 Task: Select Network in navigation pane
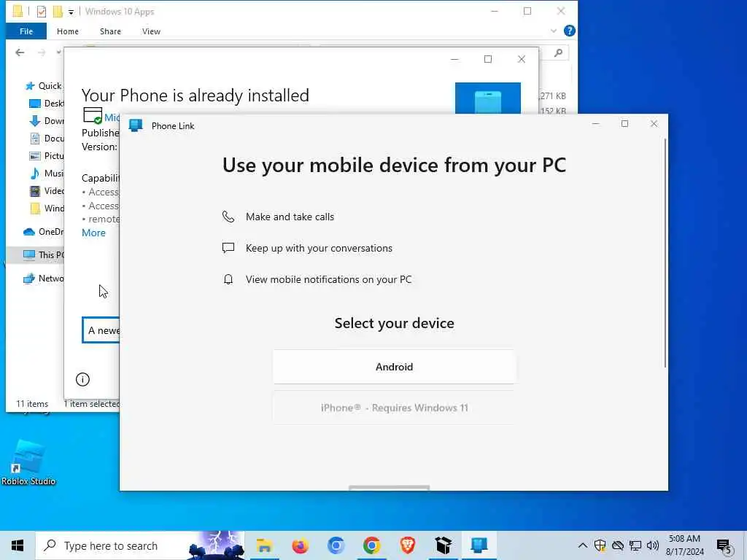coord(43,278)
